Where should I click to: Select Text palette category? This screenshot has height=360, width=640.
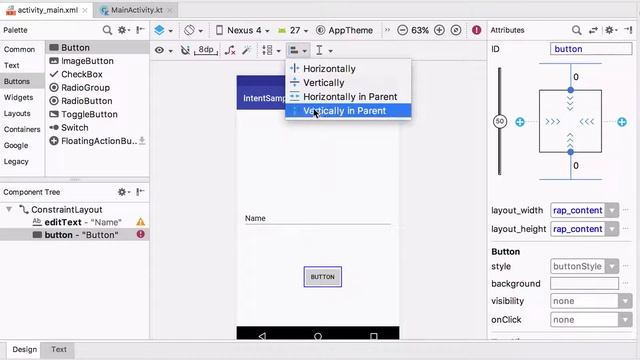(x=11, y=65)
